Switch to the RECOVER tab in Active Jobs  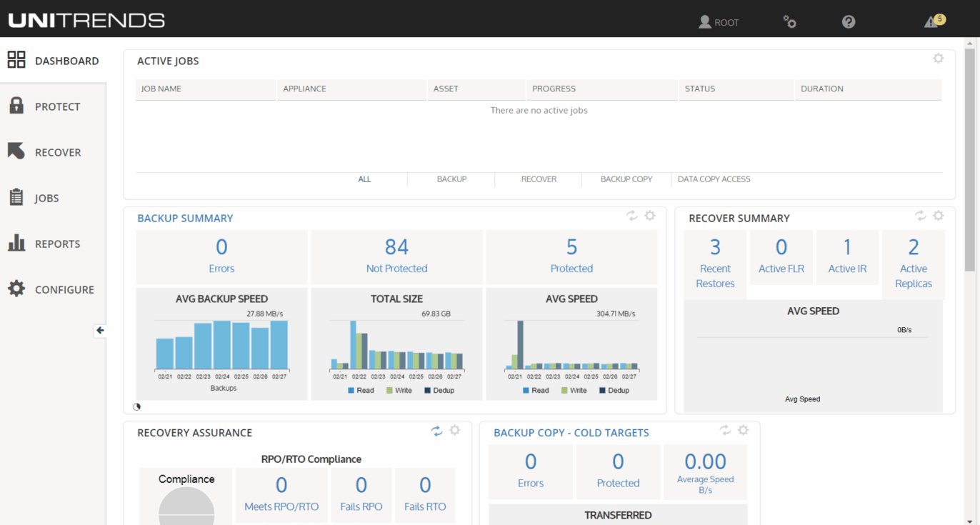(x=539, y=179)
